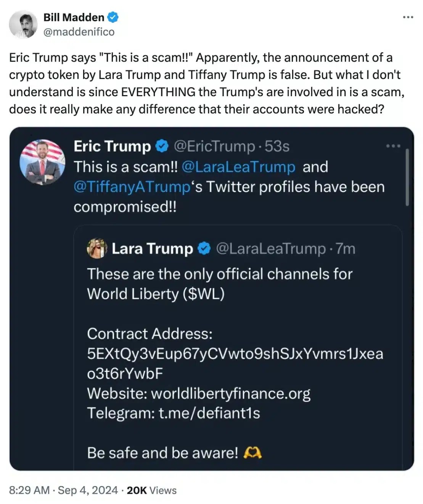This screenshot has width=423, height=504.
Task: Open the tweet's three-dot more menu
Action: click(408, 17)
